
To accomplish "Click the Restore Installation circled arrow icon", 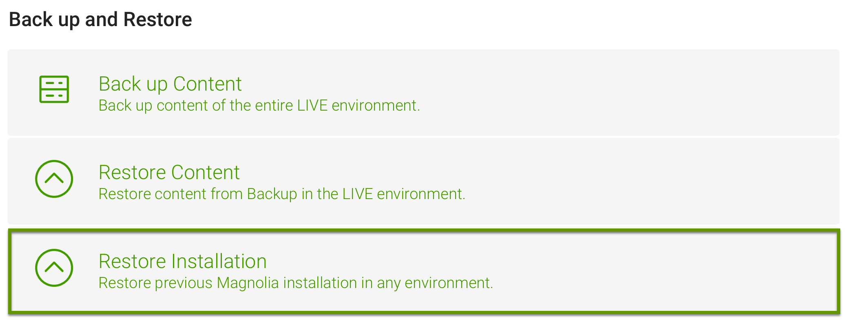I will pyautogui.click(x=54, y=268).
